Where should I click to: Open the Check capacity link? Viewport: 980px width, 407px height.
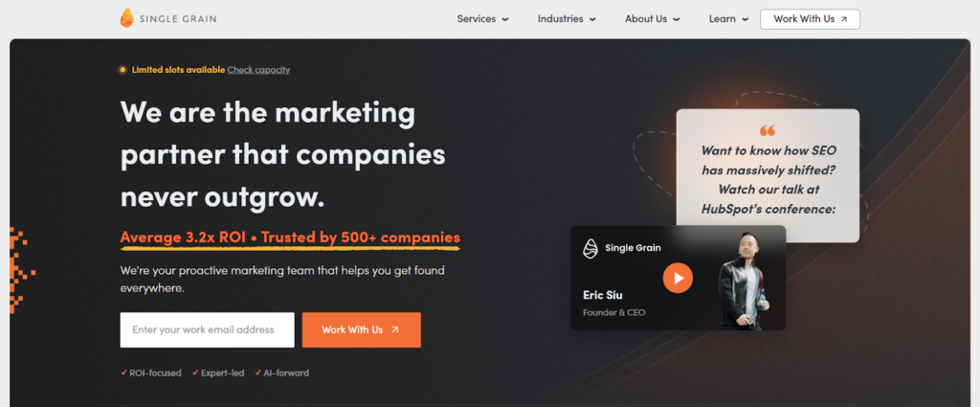[x=258, y=70]
